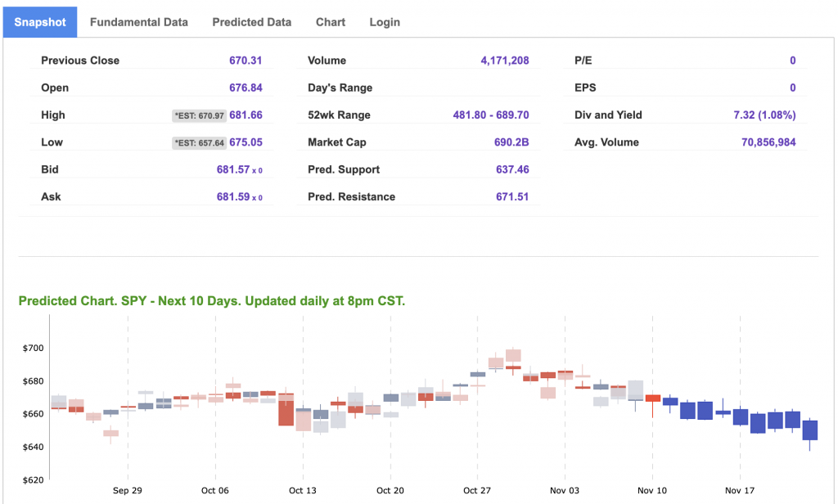This screenshot has width=838, height=504.
Task: Select the Chart tab
Action: [331, 22]
